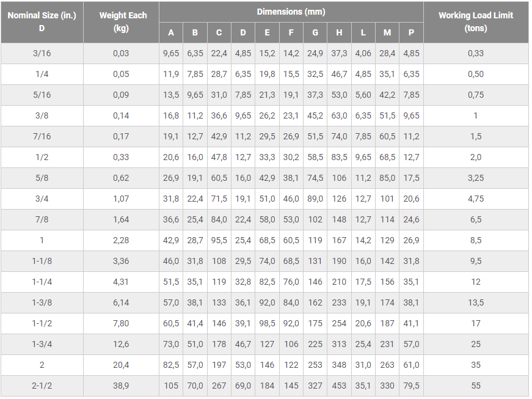Select the dimension G column header
Viewport: 532px width, 399px height.
click(x=315, y=33)
